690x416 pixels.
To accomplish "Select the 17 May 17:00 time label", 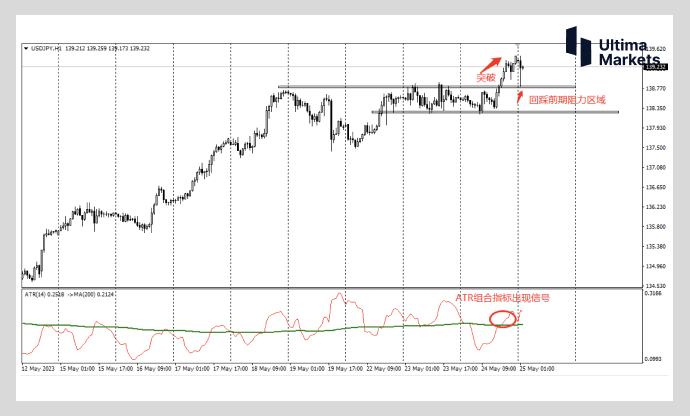I will (230, 369).
